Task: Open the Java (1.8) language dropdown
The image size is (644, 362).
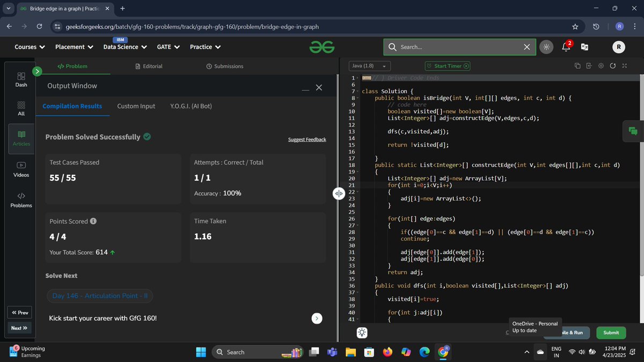Action: (370, 66)
